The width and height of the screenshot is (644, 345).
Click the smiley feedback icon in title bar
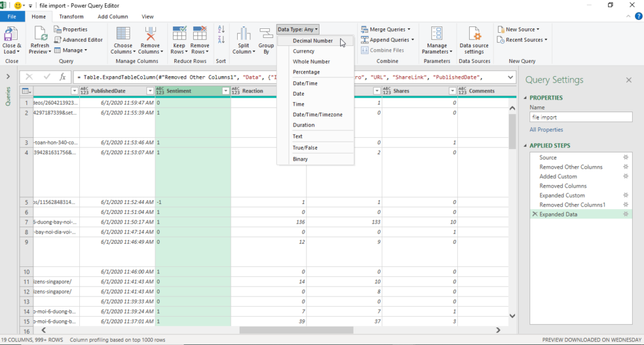[18, 6]
